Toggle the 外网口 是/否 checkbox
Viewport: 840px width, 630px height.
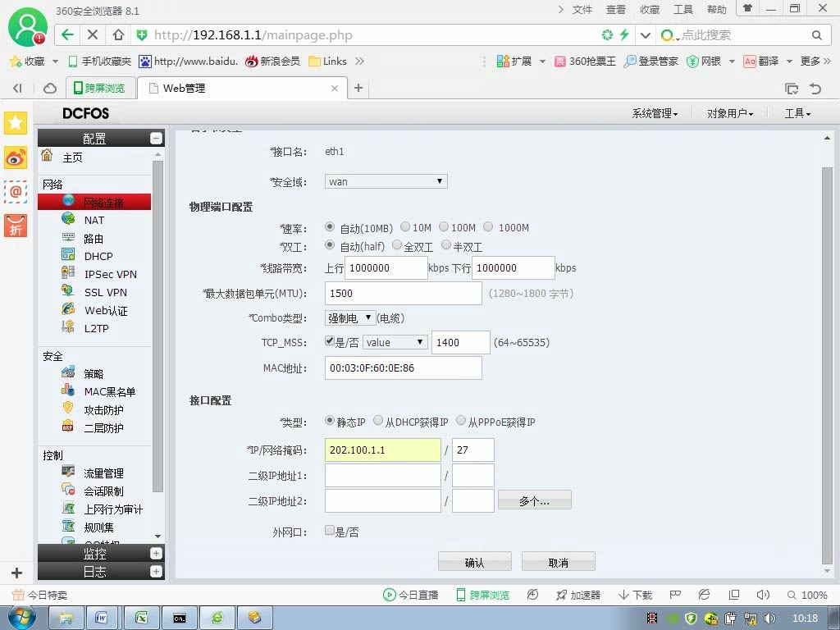point(330,531)
